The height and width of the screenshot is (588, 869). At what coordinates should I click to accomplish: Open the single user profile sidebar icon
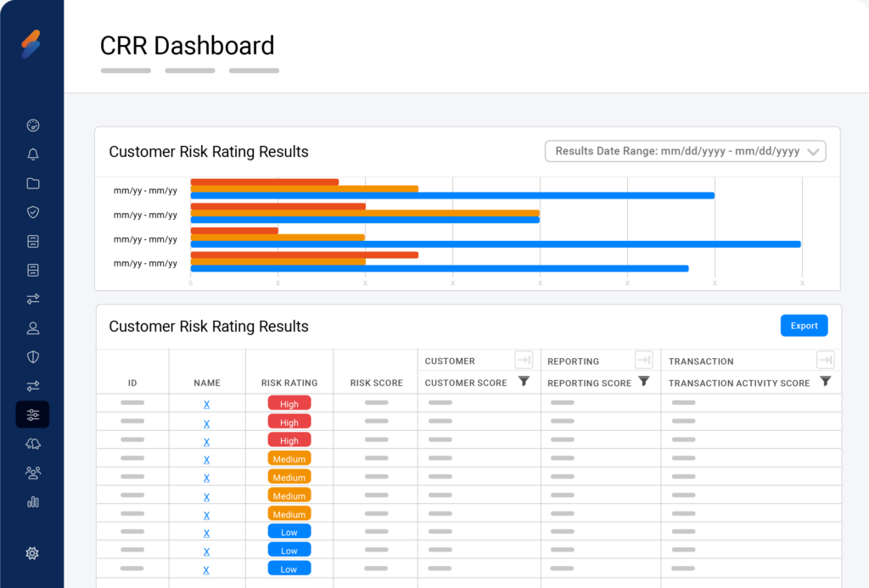pos(33,328)
